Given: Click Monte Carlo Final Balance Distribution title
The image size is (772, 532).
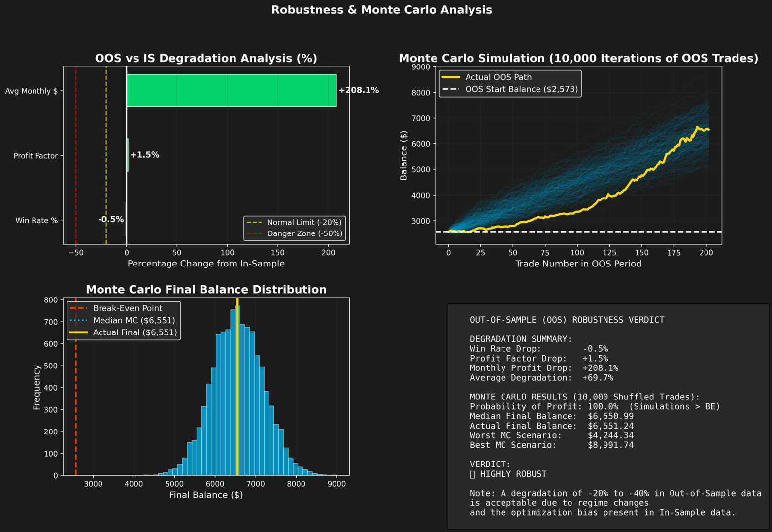Looking at the screenshot, I should click(x=206, y=290).
